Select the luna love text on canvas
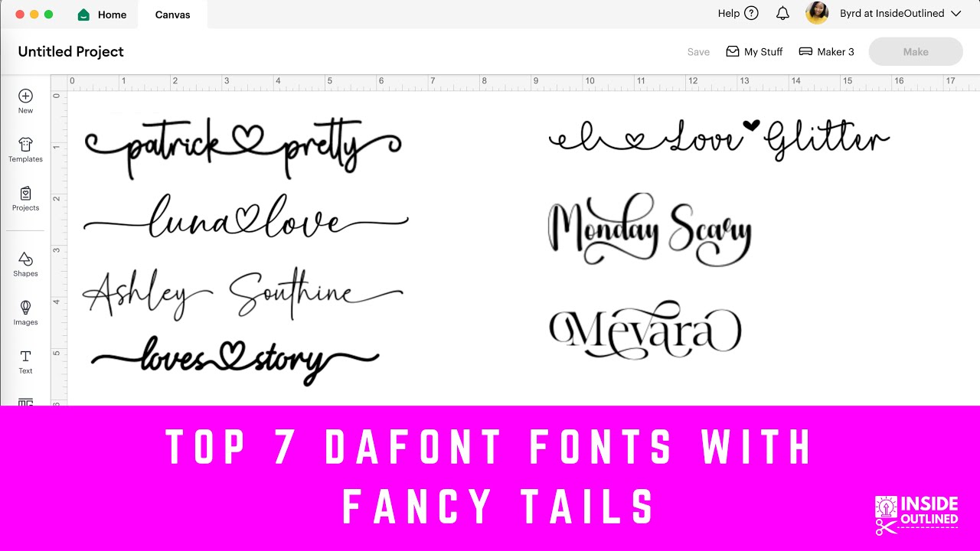 (x=246, y=216)
